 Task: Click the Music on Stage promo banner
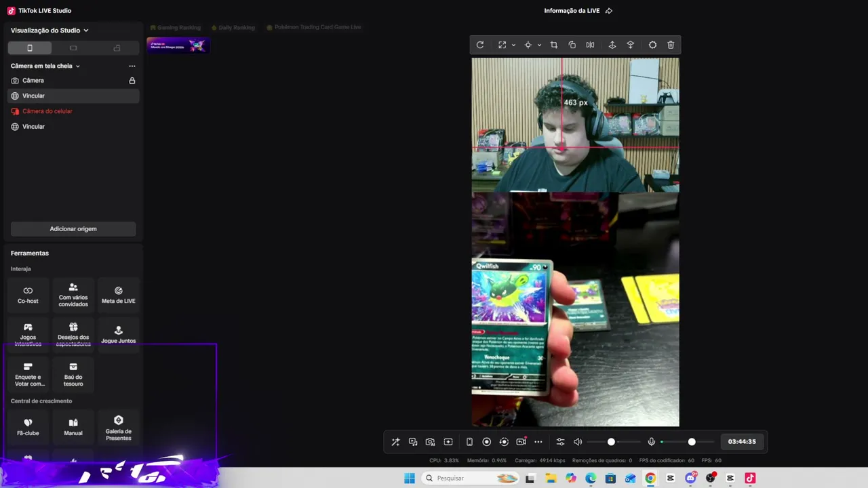tap(178, 45)
